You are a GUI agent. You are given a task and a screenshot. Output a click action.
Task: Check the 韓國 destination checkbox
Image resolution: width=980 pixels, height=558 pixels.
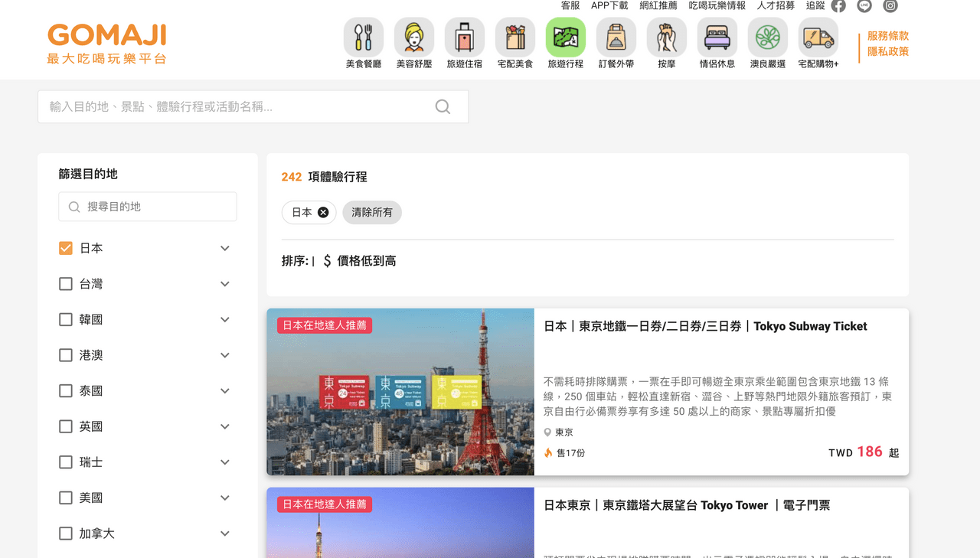point(65,319)
